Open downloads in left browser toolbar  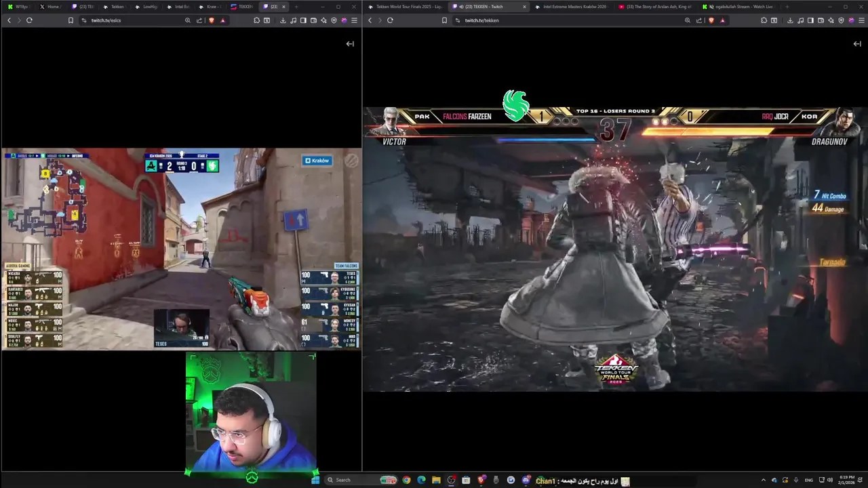click(283, 20)
